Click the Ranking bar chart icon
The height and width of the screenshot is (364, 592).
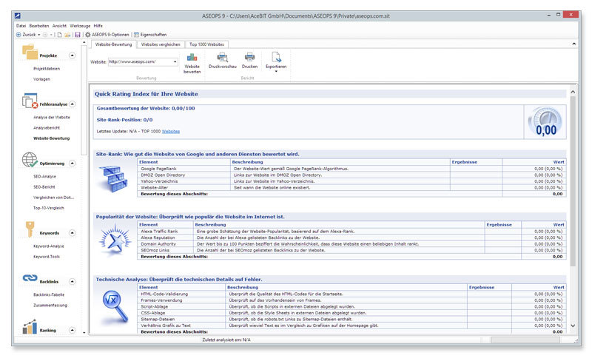(x=30, y=326)
